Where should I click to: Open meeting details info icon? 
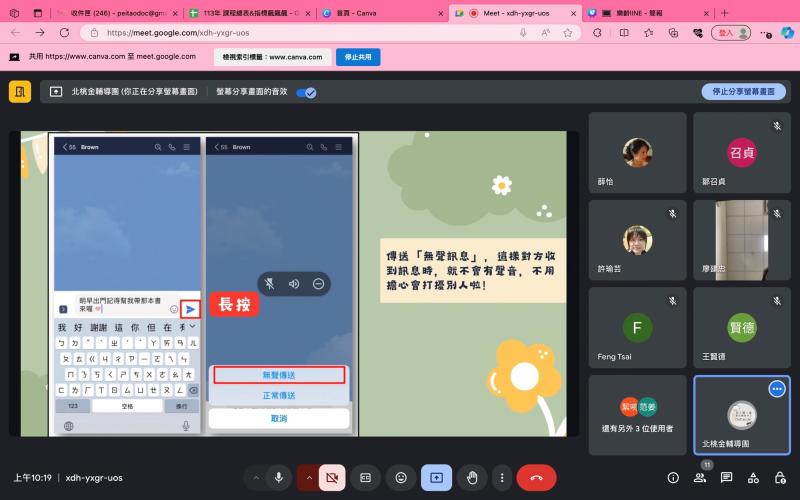coord(673,478)
